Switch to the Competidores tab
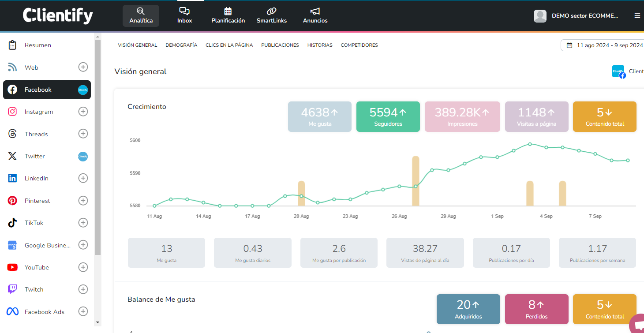Screen dimensions: 644x333 point(359,45)
